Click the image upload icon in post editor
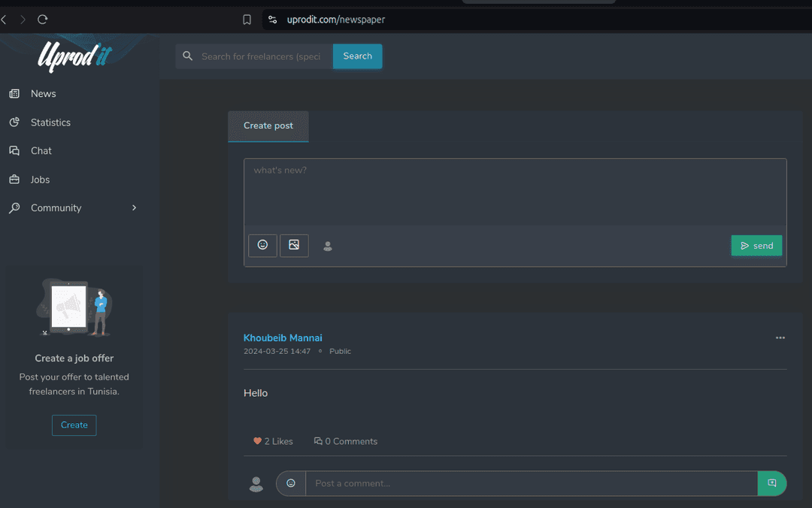Viewport: 812px width, 508px height. (294, 245)
